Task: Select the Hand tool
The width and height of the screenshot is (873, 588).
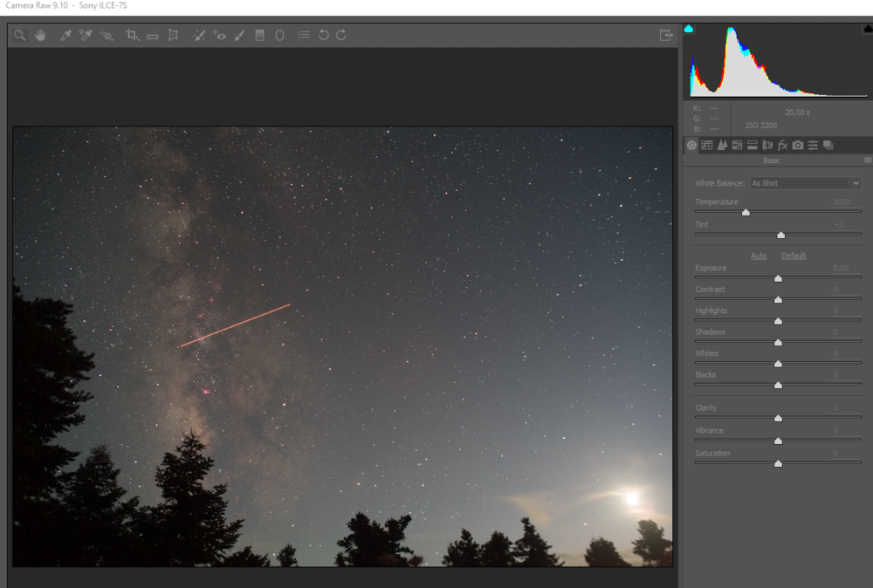Action: click(40, 35)
